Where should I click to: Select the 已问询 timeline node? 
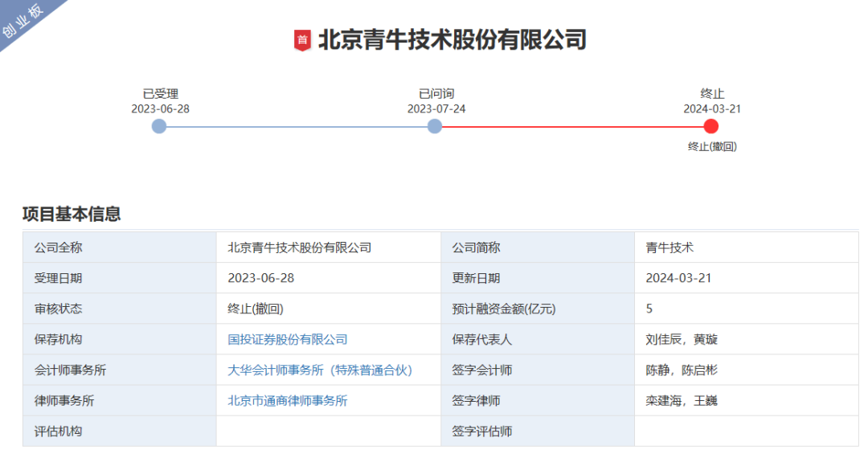click(x=435, y=126)
